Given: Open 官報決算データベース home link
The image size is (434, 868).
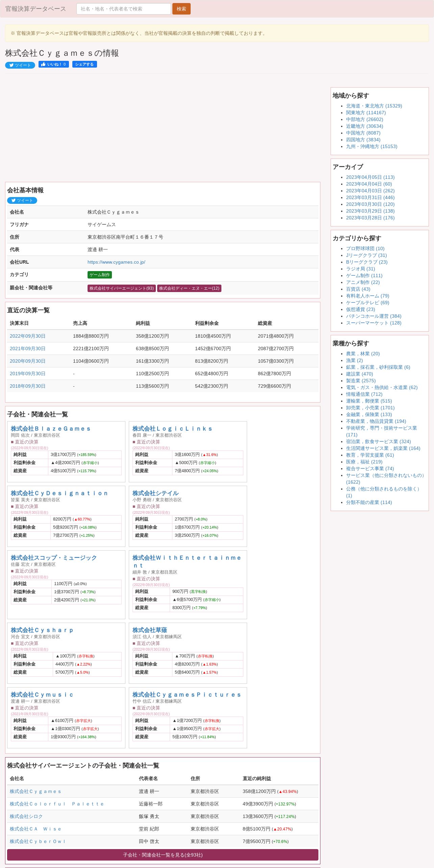Looking at the screenshot, I should point(35,9).
